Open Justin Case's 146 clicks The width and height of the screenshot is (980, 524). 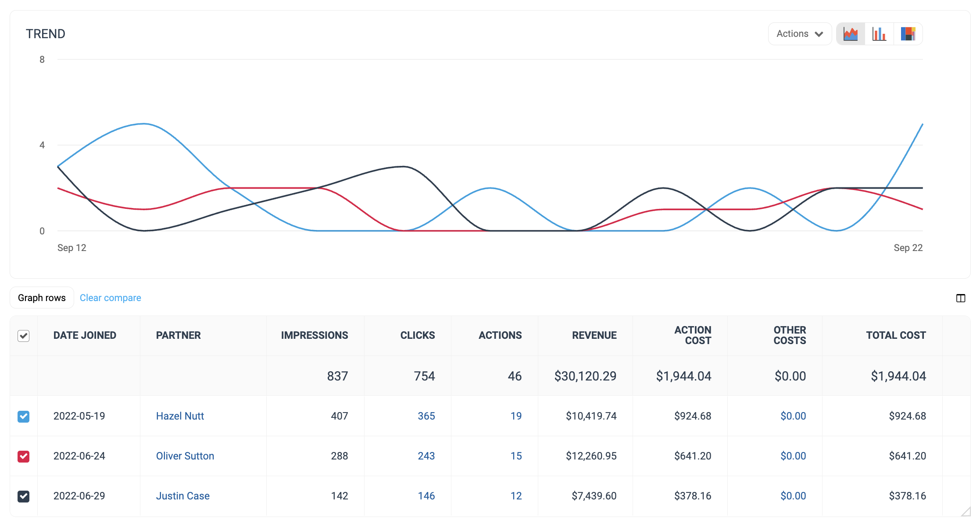click(426, 496)
